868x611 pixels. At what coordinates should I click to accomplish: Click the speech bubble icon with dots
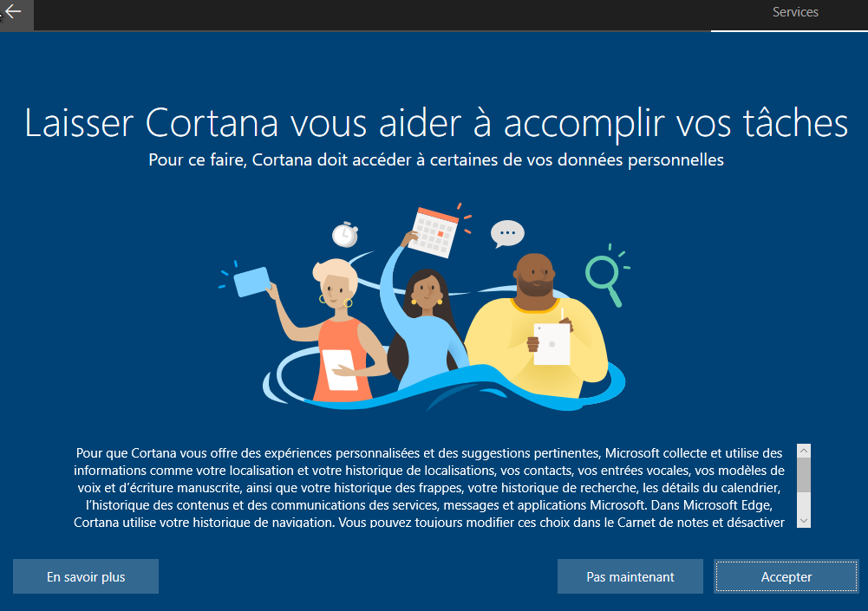(x=507, y=233)
